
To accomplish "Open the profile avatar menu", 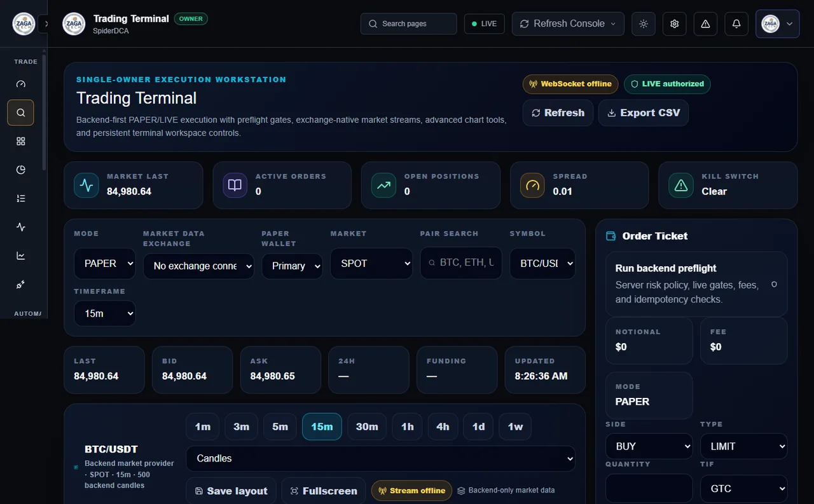I will (777, 24).
